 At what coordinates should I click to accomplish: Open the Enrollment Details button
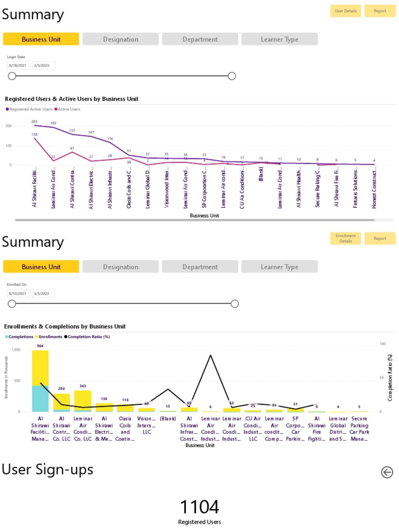[345, 238]
